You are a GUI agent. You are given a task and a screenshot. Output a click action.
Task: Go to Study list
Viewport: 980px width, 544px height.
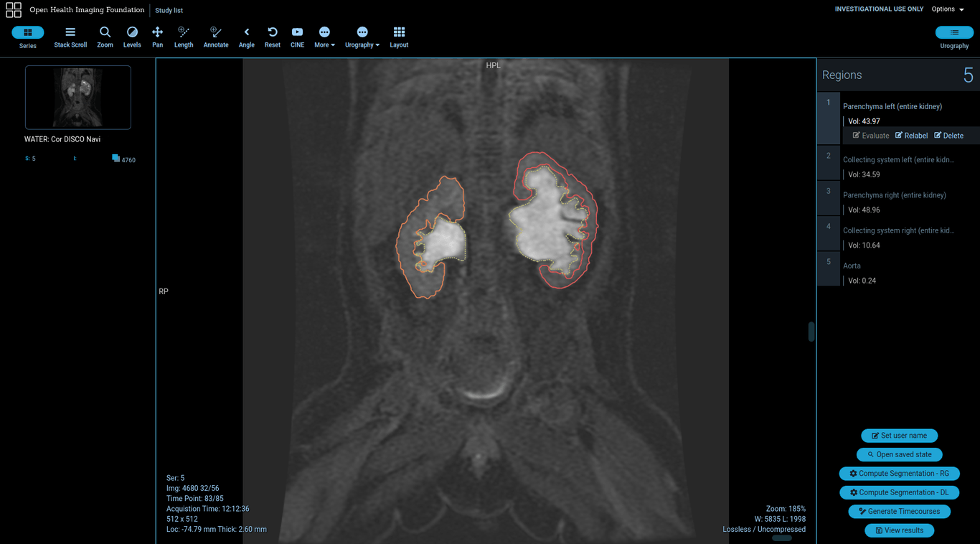click(x=169, y=11)
